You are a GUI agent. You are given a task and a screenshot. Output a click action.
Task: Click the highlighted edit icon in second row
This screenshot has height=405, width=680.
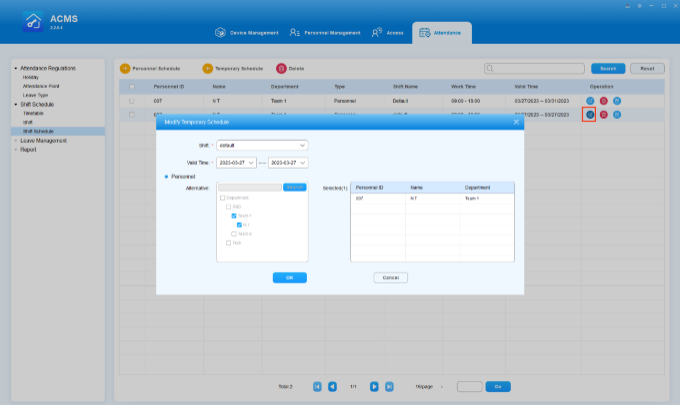point(590,115)
